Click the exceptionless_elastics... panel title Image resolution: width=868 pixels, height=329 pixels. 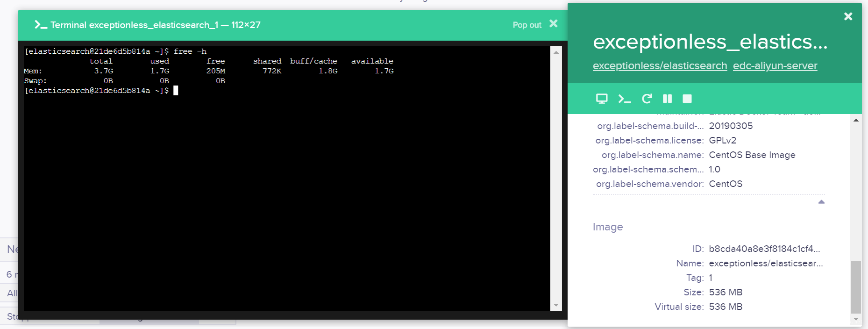point(710,42)
